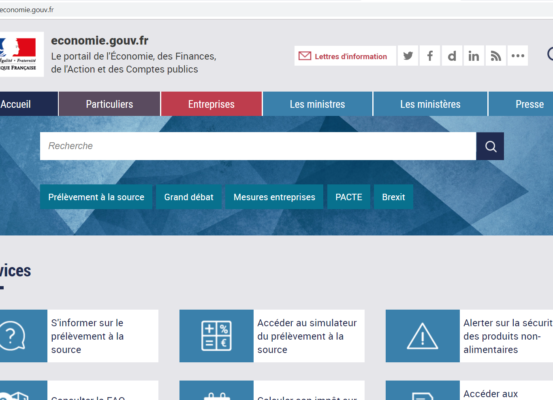Click the PACTE tag button
The height and width of the screenshot is (400, 553).
[x=348, y=197]
